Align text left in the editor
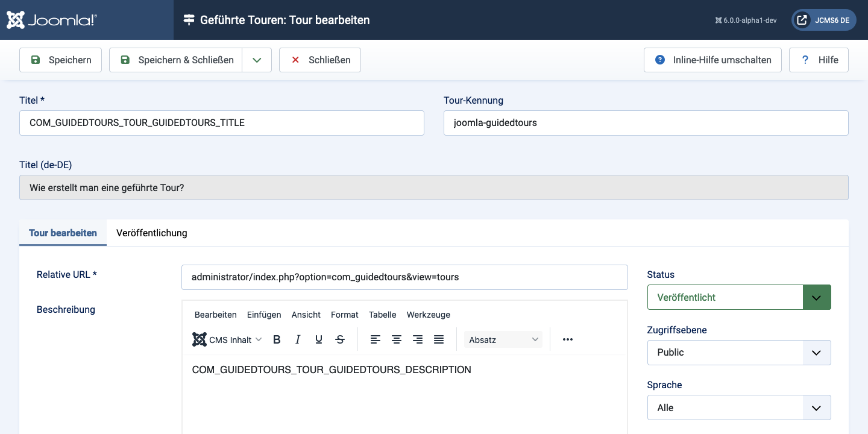This screenshot has height=434, width=868. coord(376,339)
